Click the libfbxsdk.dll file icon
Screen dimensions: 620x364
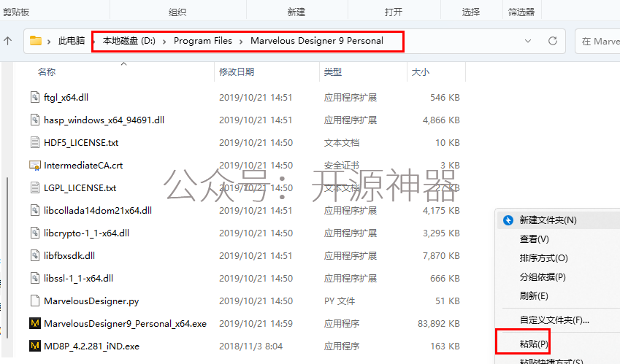coord(35,255)
